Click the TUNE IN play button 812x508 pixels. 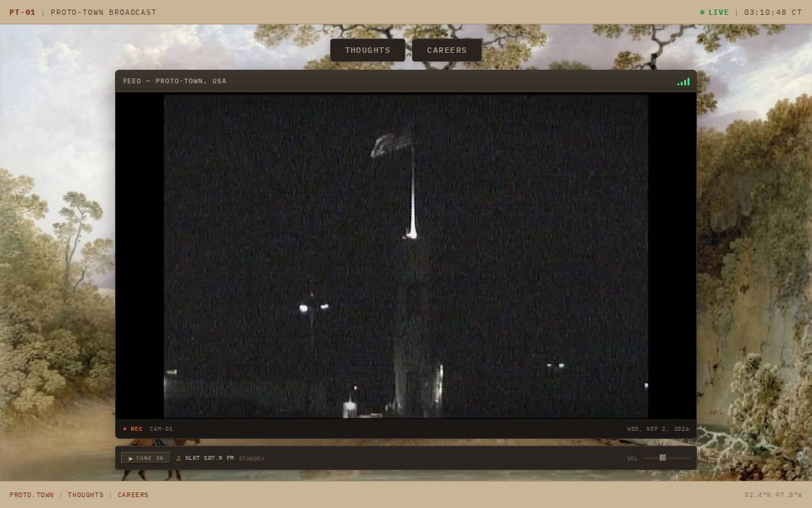tap(146, 459)
